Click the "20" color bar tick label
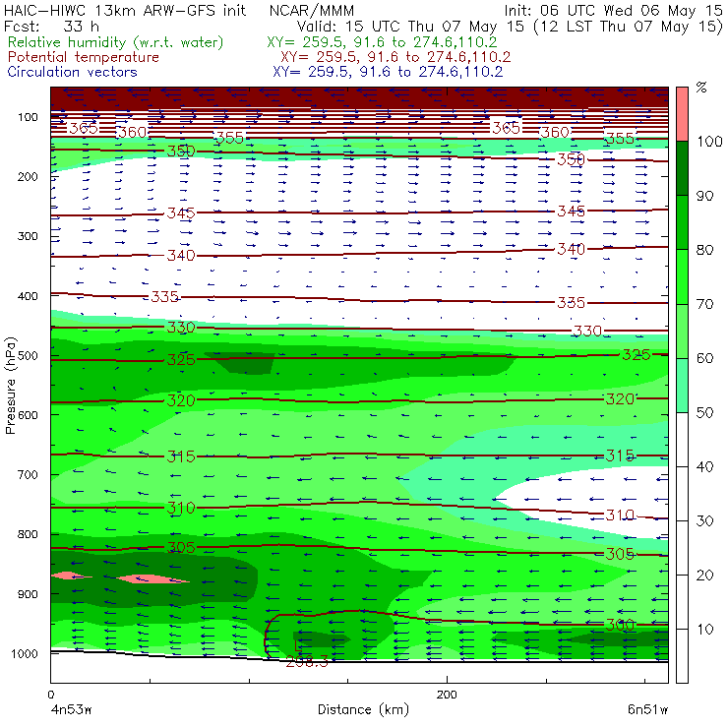Viewport: 728px width, 728px height. [x=704, y=576]
